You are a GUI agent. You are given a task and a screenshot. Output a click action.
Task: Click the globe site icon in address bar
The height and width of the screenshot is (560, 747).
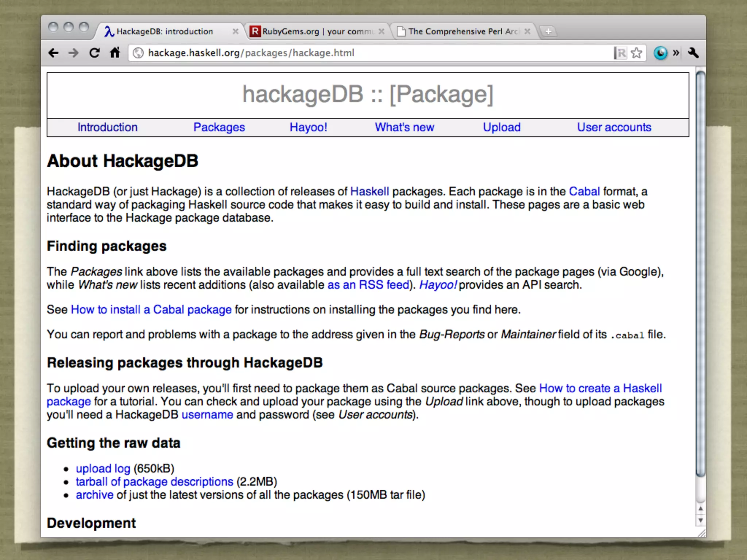[138, 53]
